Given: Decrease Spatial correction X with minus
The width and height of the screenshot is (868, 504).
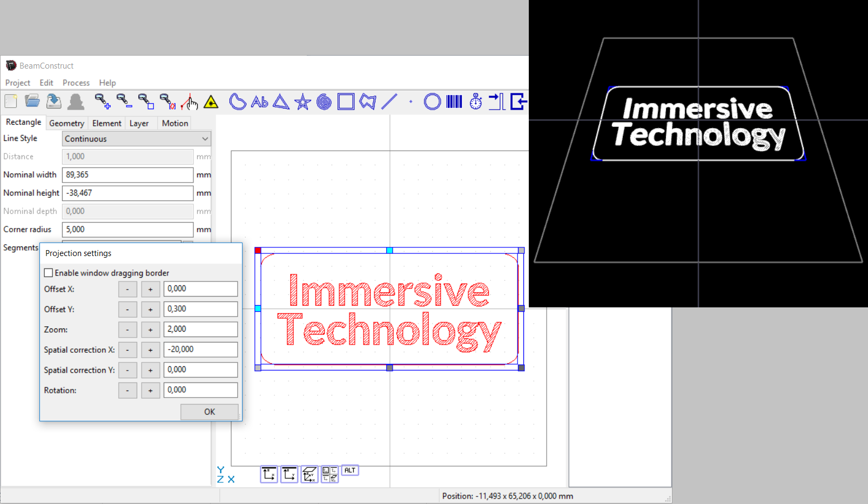Looking at the screenshot, I should pyautogui.click(x=127, y=350).
